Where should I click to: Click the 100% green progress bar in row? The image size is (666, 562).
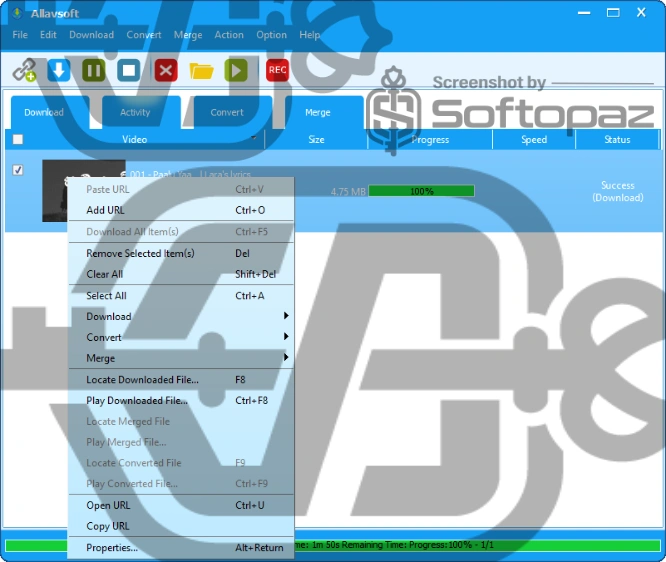point(421,191)
